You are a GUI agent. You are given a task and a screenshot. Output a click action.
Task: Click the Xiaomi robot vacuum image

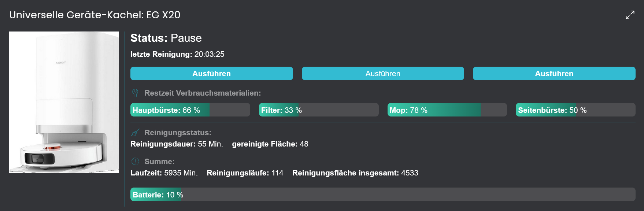click(64, 102)
